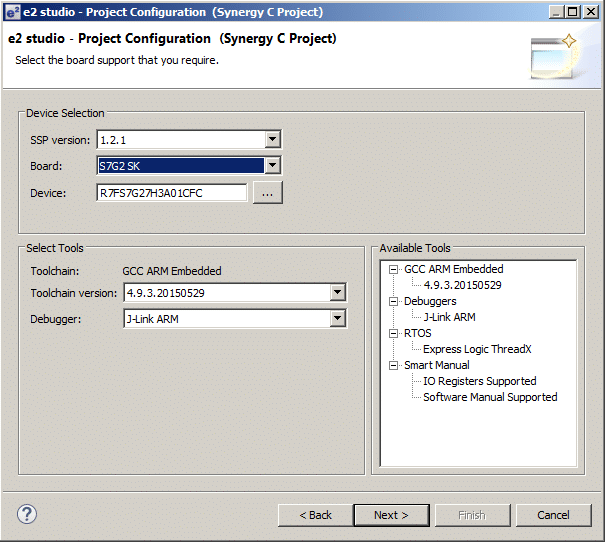Open the SSP version dropdown

pyautogui.click(x=272, y=140)
